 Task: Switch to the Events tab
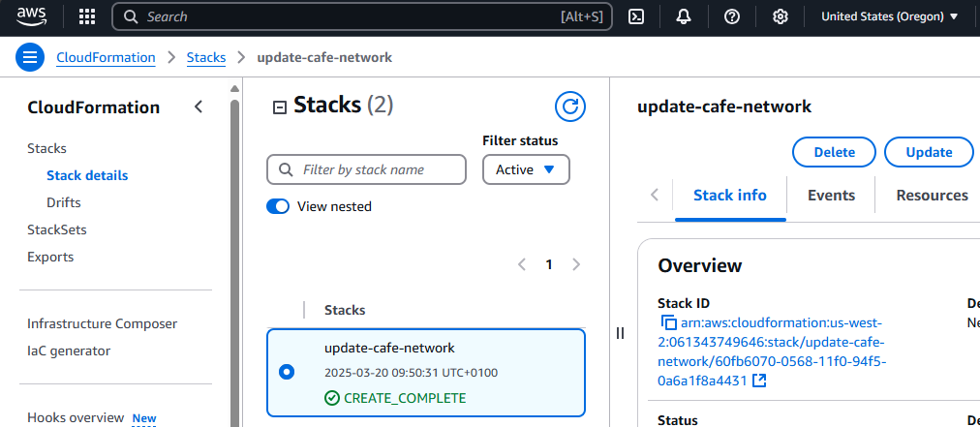click(x=831, y=195)
